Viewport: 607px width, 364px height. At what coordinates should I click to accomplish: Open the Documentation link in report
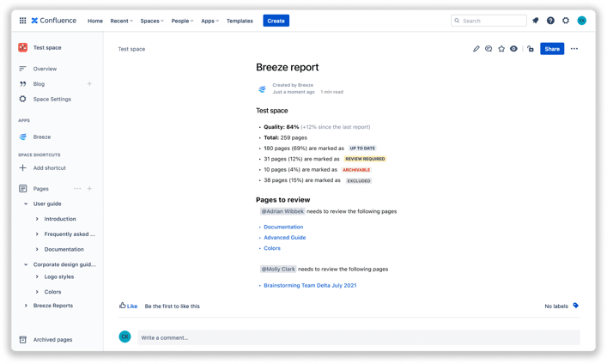click(283, 227)
